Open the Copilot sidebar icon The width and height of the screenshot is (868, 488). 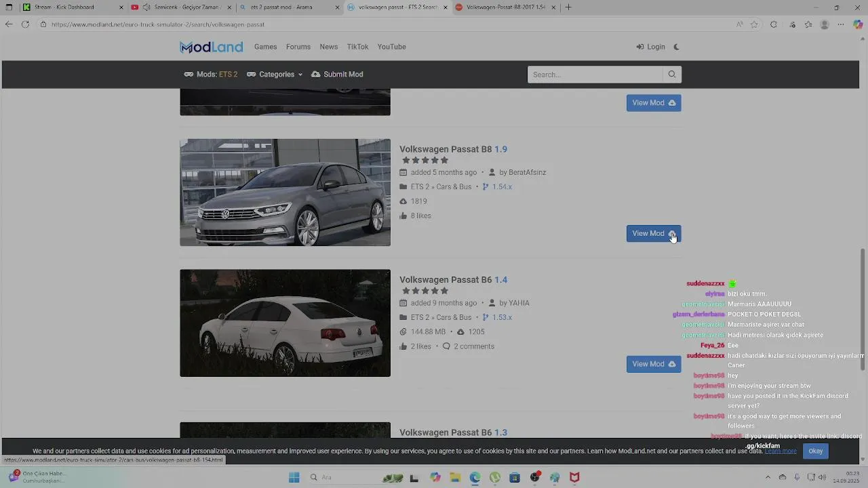(858, 24)
